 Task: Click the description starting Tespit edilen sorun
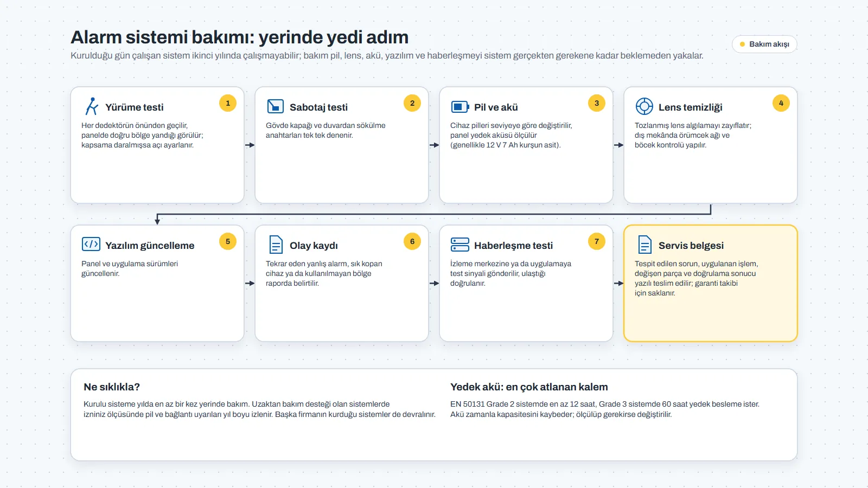696,278
